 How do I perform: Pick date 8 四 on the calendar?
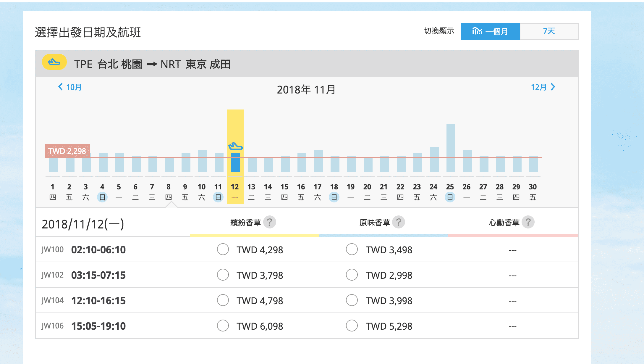[x=169, y=192]
